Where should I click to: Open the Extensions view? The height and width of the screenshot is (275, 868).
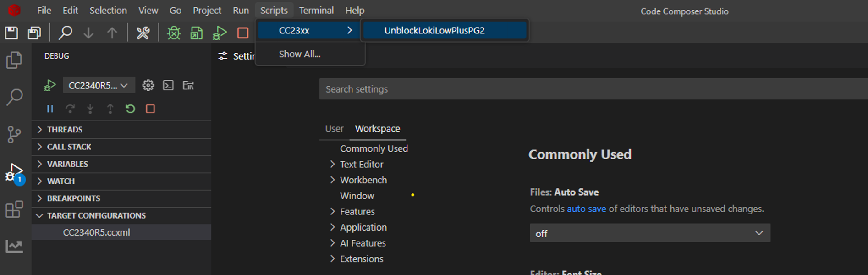14,209
